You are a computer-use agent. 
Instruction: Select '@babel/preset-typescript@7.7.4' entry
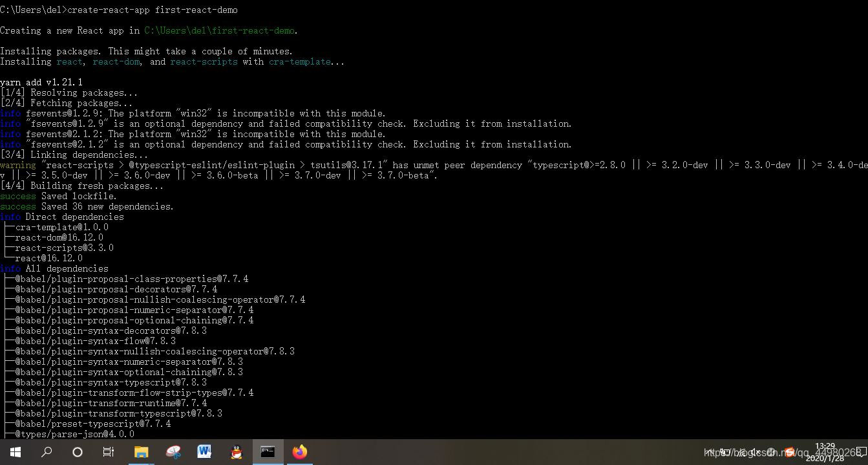(93, 424)
